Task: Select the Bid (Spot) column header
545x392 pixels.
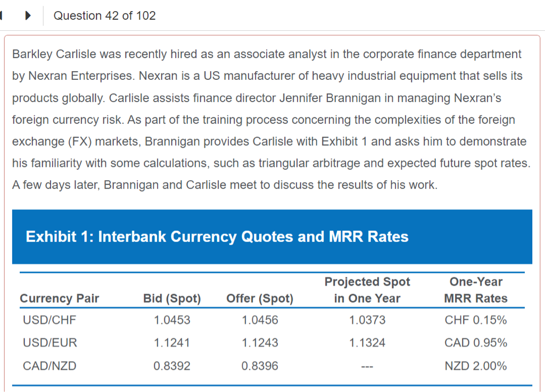Action: (172, 298)
